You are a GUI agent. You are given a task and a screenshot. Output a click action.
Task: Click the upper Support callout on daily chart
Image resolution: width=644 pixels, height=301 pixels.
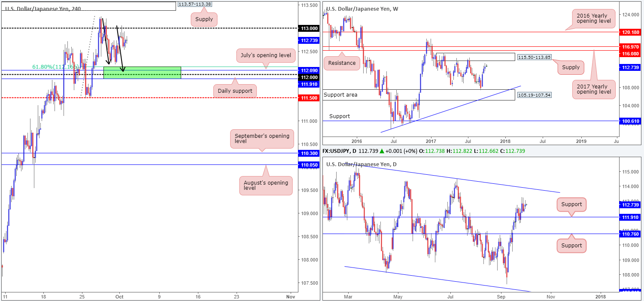571,204
